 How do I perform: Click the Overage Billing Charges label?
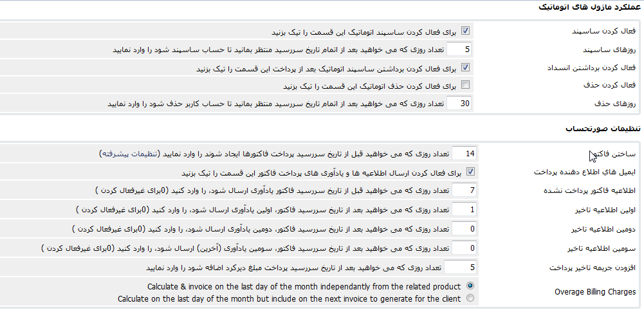tap(595, 292)
